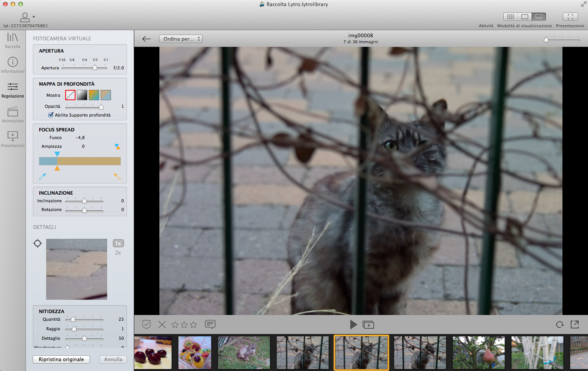588x371 pixels.
Task: Select grayscale depth map swatch
Action: [x=82, y=95]
